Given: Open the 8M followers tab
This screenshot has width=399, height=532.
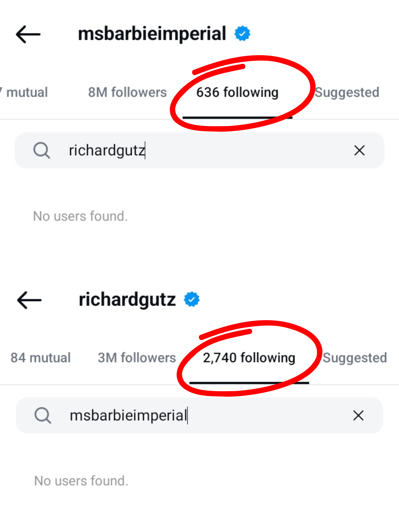Looking at the screenshot, I should coord(127,92).
